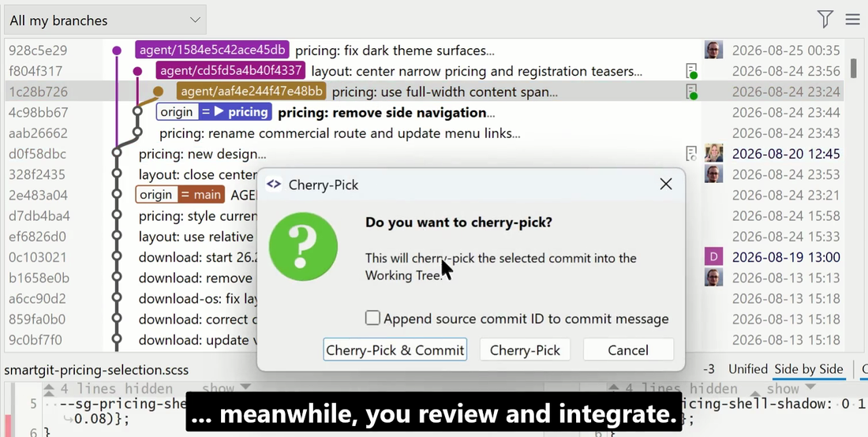
Task: Click commit hash b1658e0b
Action: [39, 278]
